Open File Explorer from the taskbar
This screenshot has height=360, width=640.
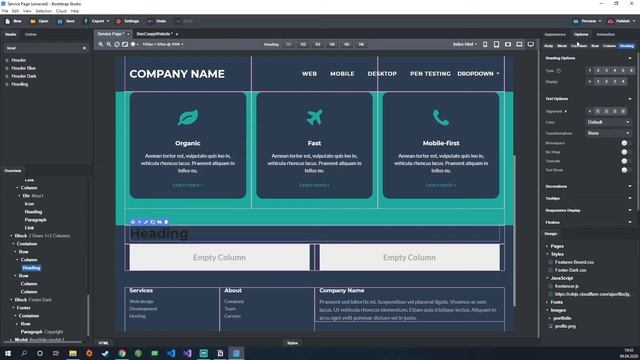pos(73,353)
